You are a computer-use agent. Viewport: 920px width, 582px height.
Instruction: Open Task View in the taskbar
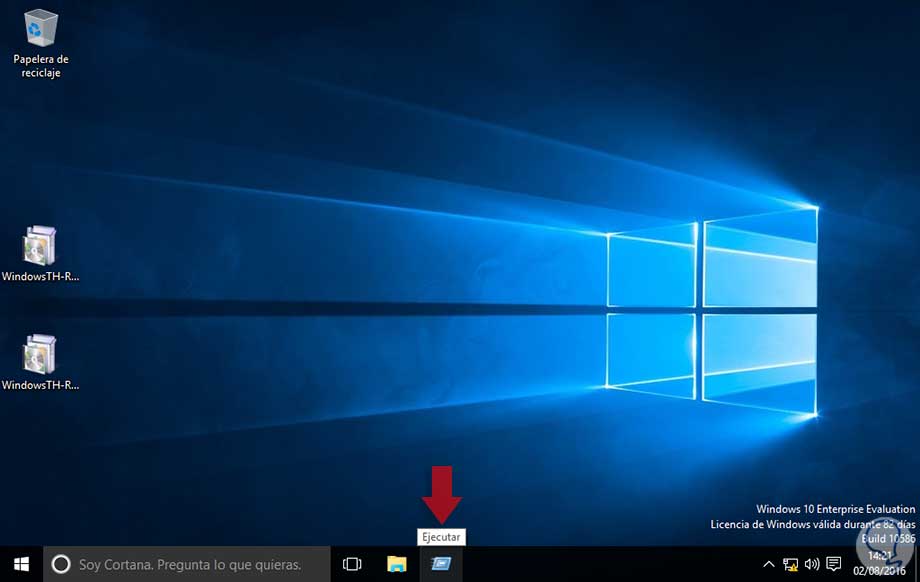click(x=352, y=564)
